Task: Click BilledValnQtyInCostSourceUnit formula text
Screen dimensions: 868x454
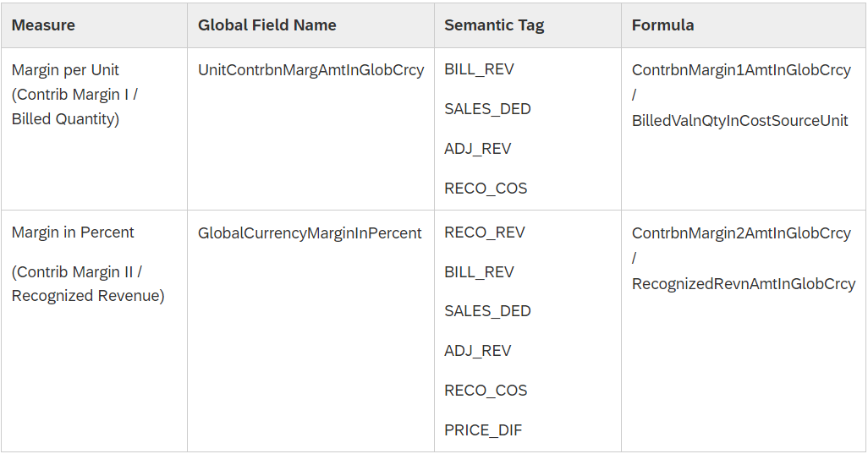Action: click(x=739, y=121)
